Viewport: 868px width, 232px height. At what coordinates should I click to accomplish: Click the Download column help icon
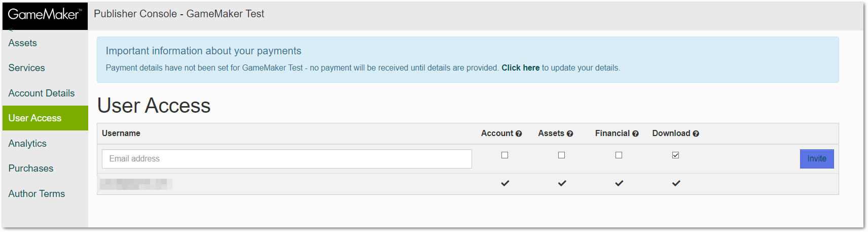(x=696, y=134)
